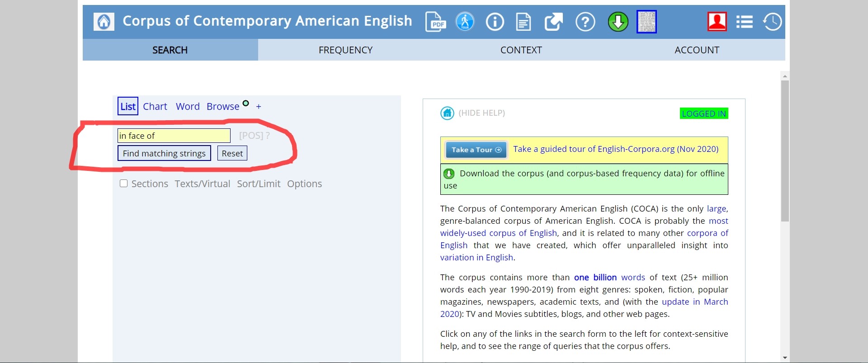The image size is (868, 363).
Task: Click Find matching strings button
Action: pyautogui.click(x=164, y=153)
